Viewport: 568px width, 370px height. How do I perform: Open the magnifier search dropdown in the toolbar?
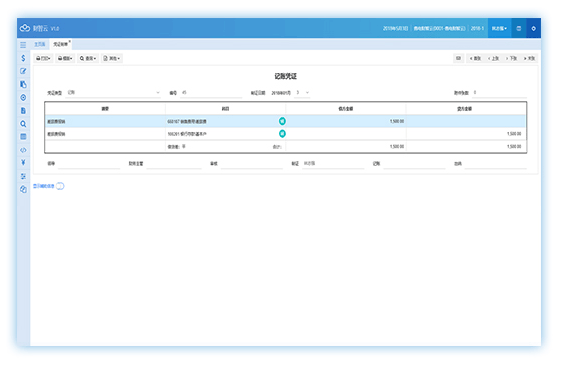pyautogui.click(x=88, y=58)
